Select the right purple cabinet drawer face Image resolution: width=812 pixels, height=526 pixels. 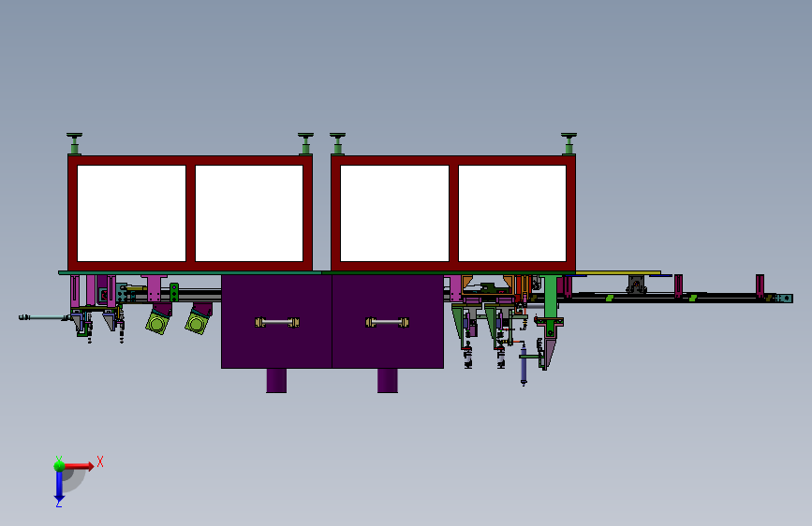(388, 322)
